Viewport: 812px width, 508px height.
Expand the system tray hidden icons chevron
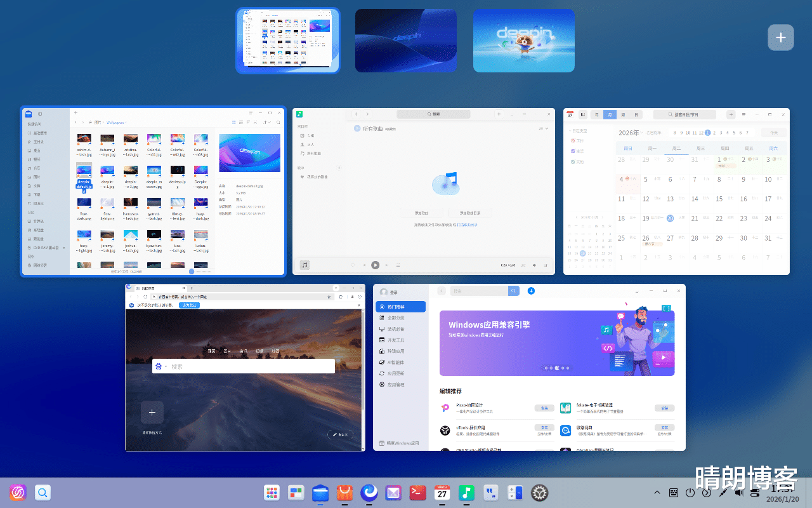tap(657, 493)
